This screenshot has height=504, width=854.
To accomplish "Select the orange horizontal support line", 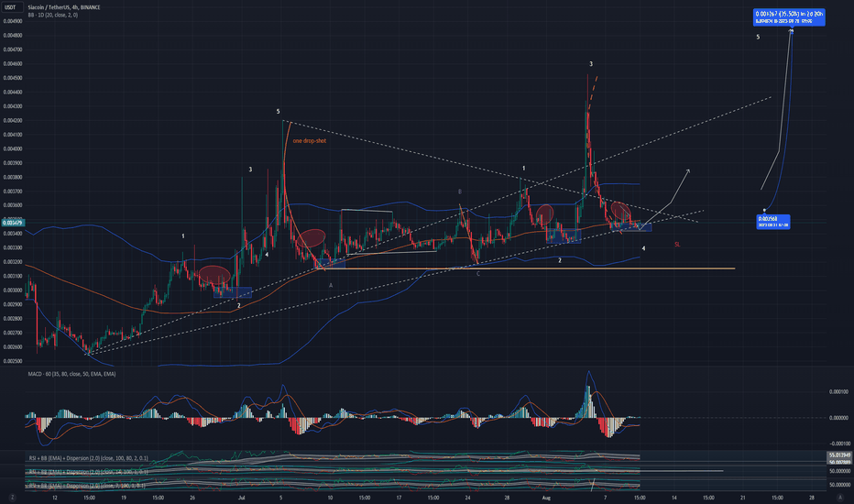I will point(526,268).
